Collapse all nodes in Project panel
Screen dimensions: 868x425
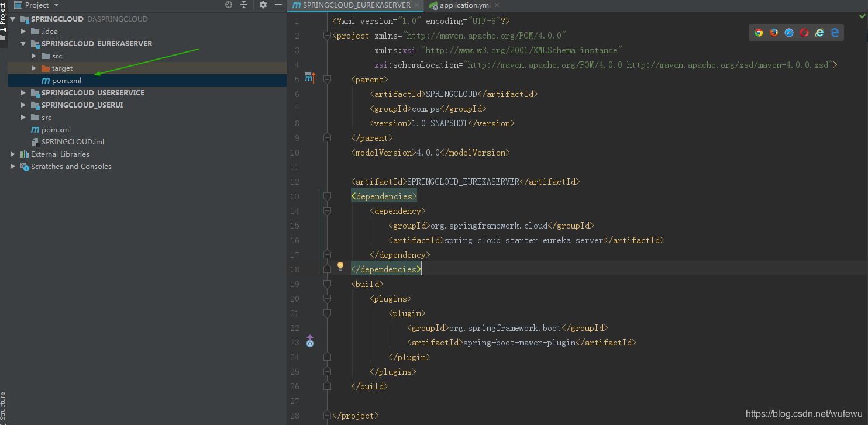click(x=244, y=5)
